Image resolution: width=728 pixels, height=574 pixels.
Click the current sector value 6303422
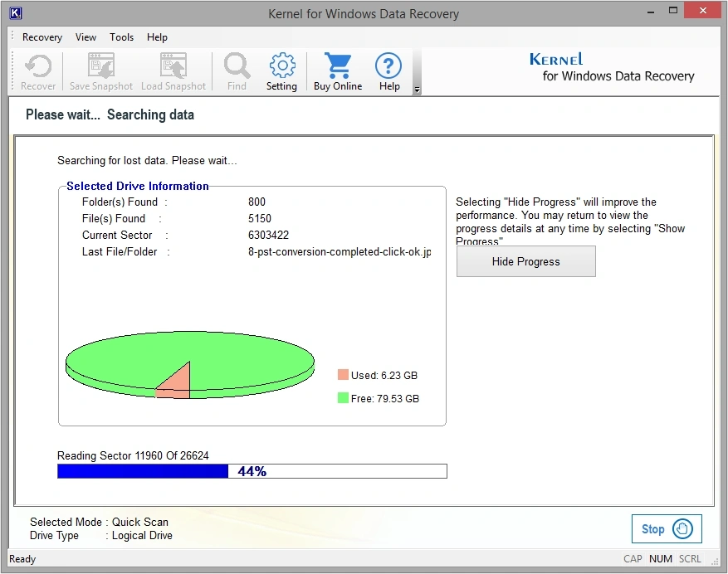[268, 236]
